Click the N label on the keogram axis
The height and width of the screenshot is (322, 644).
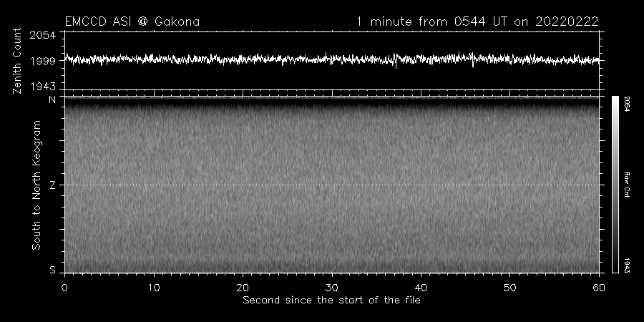[x=52, y=99]
